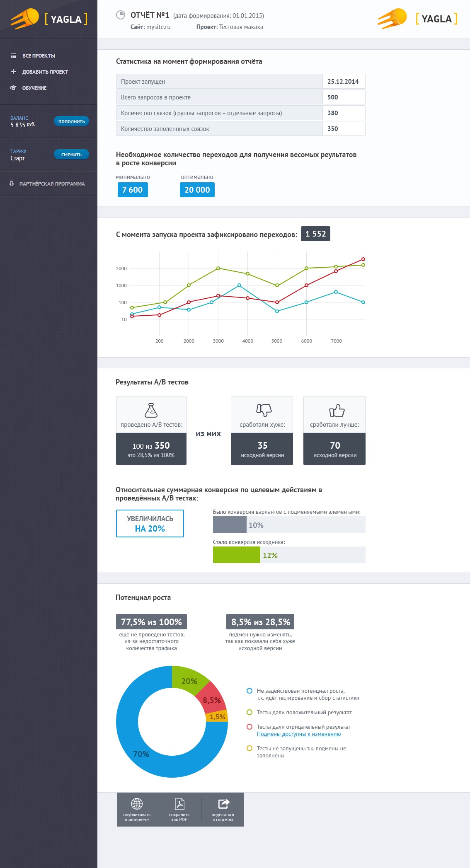The image size is (470, 868).
Task: Click the 100 из 350 tests result
Action: tap(151, 449)
